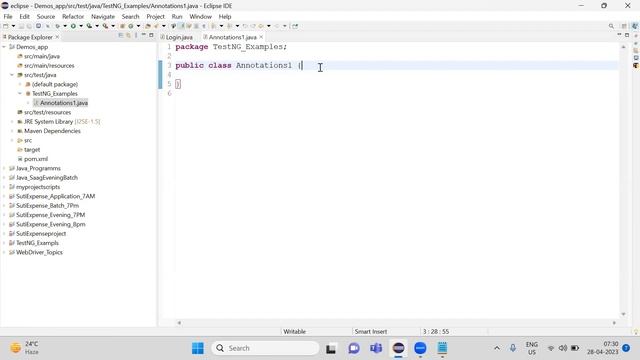This screenshot has height=360, width=640.
Task: Click the Windows taskbar Search box
Action: (265, 348)
